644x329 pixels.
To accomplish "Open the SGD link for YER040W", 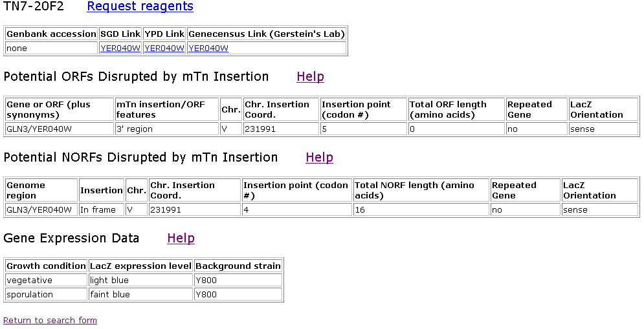I will pos(120,48).
